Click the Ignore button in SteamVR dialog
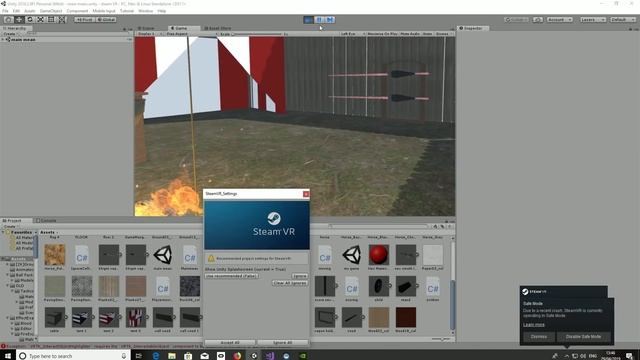This screenshot has height=360, width=640. 300,276
